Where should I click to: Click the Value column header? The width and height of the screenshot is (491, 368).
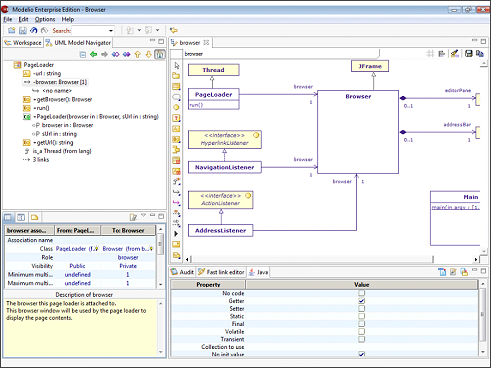click(362, 285)
